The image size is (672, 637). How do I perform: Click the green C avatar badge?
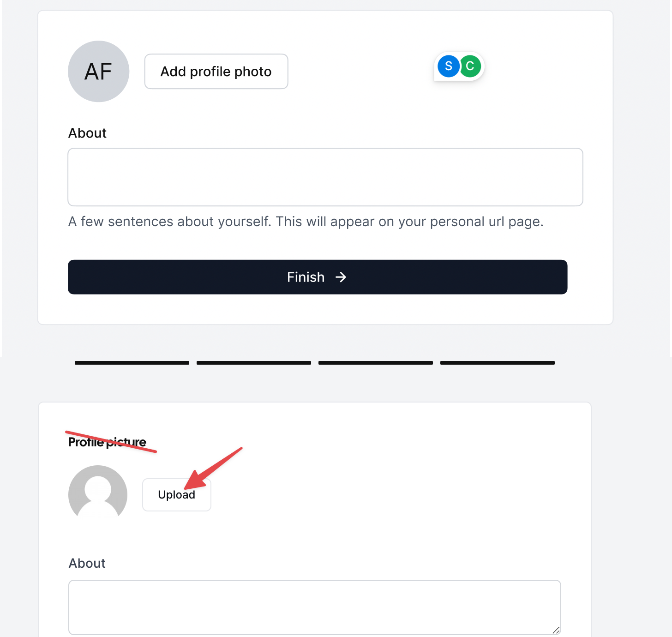470,66
